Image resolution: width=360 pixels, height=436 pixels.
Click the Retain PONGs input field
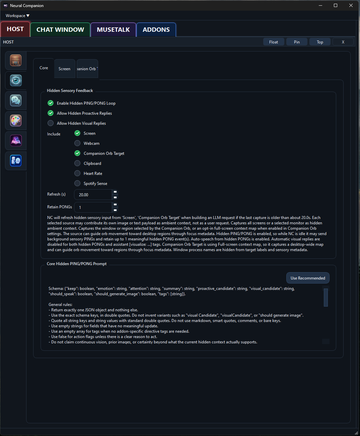tap(93, 207)
